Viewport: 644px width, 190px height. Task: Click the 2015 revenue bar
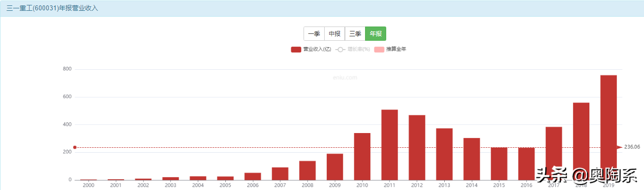(x=499, y=164)
